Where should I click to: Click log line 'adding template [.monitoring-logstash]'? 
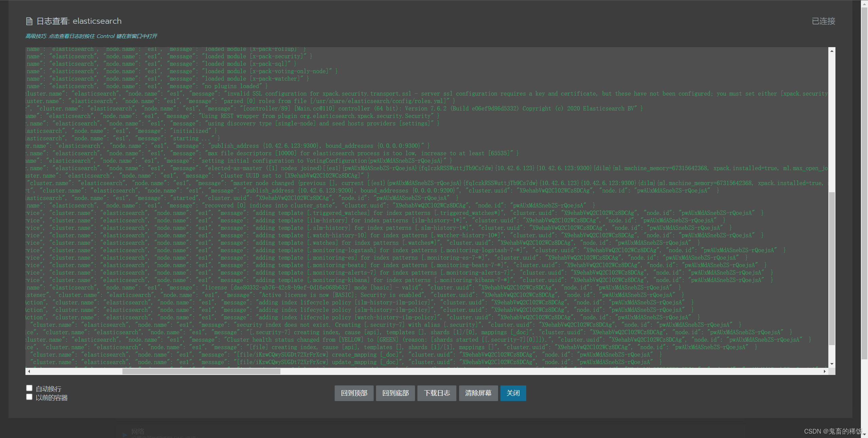coord(406,250)
